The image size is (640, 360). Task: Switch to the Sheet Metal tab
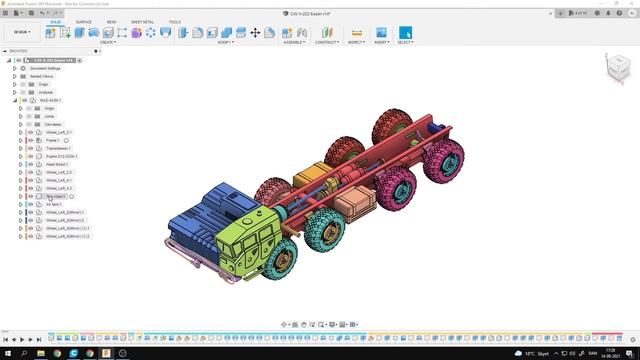click(142, 22)
